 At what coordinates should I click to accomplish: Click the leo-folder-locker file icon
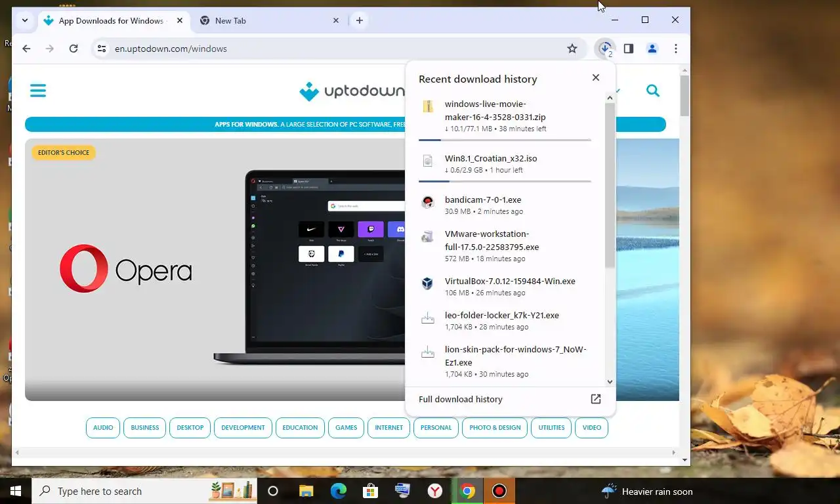pyautogui.click(x=428, y=318)
